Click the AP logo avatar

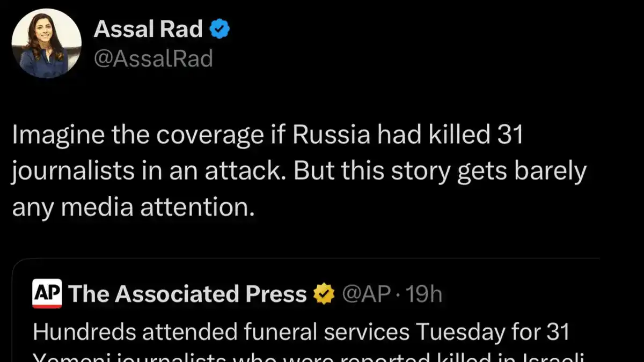(47, 294)
